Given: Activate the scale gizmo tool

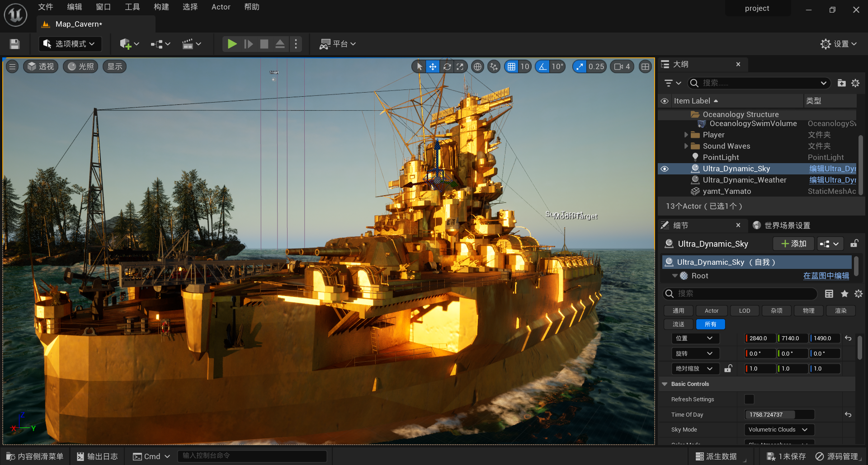Looking at the screenshot, I should (x=460, y=67).
